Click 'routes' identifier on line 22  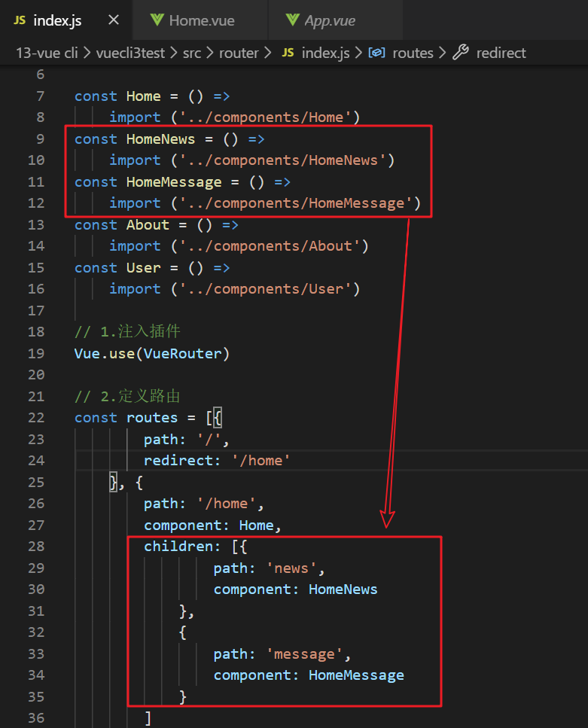pos(152,418)
